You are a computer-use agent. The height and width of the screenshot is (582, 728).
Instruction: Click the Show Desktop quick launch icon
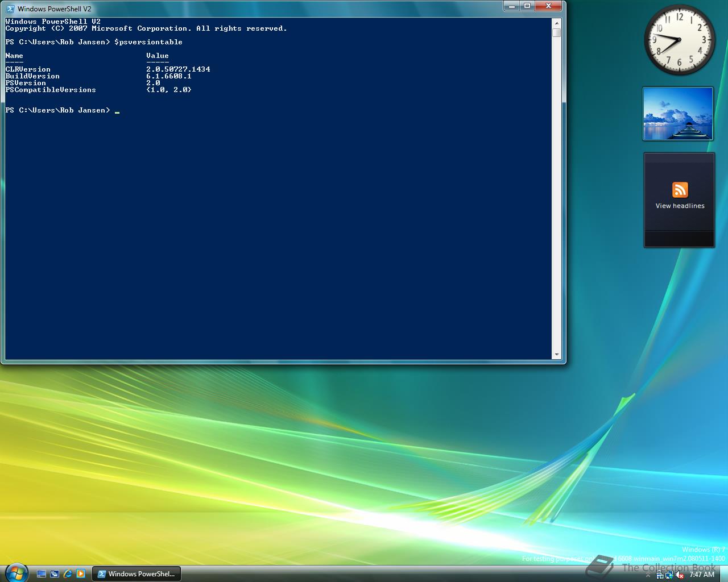click(x=42, y=574)
